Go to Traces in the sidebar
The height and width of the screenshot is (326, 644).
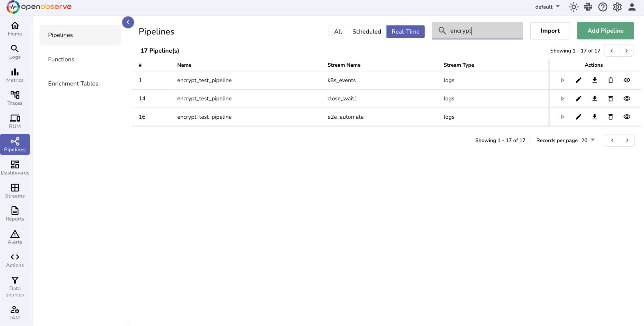pos(15,98)
